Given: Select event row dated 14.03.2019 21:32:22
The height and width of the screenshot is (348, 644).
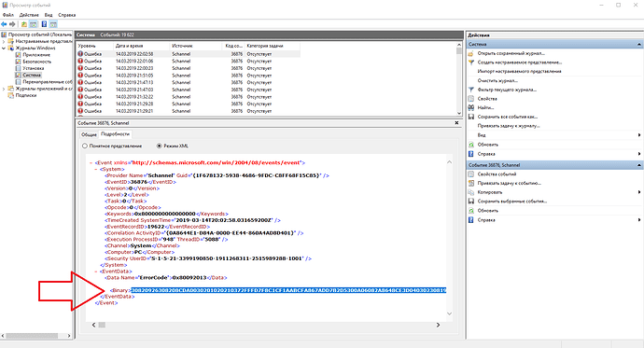Looking at the screenshot, I should tap(189, 97).
